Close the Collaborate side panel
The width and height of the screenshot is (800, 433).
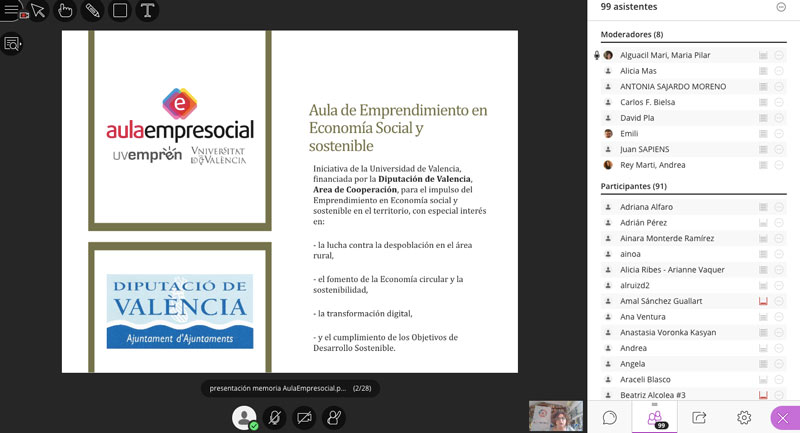(x=783, y=417)
